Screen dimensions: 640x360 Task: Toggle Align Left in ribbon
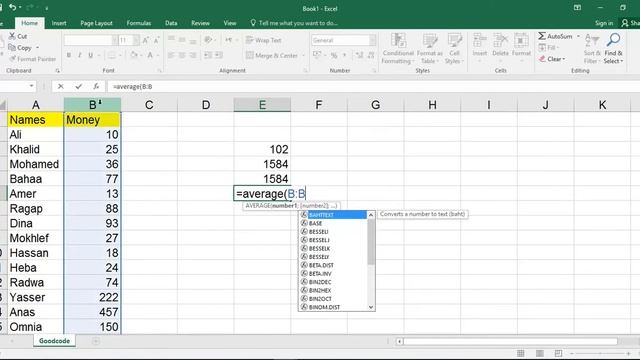point(171,55)
